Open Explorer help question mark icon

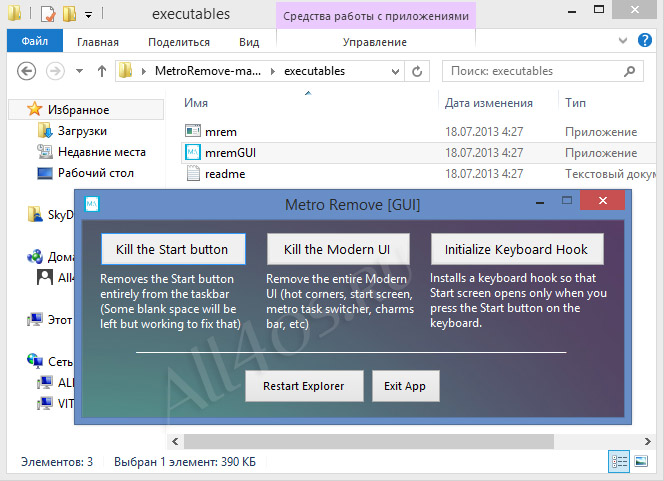click(645, 40)
